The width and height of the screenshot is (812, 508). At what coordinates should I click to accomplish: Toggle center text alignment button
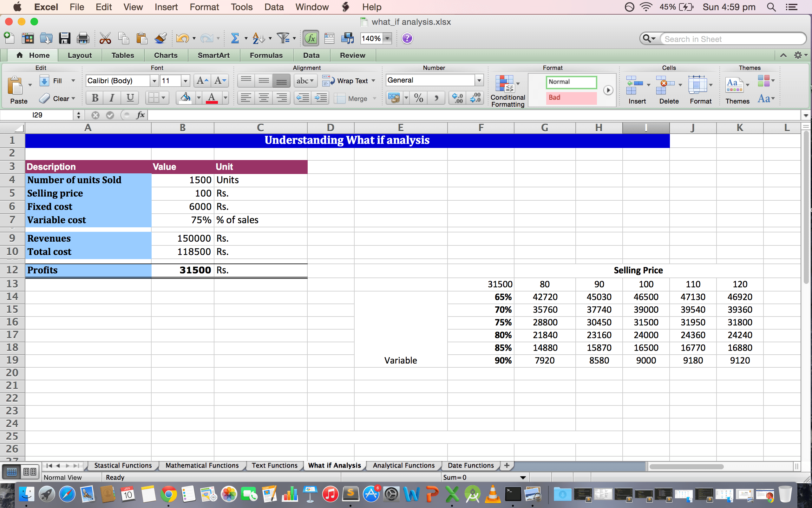click(264, 98)
